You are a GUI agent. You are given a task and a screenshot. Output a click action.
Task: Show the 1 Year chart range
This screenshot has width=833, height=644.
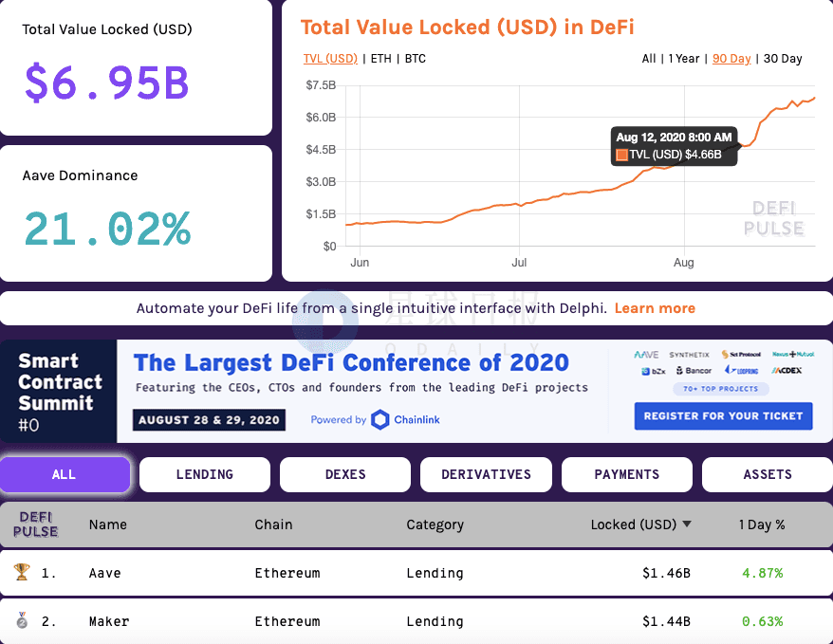point(684,59)
